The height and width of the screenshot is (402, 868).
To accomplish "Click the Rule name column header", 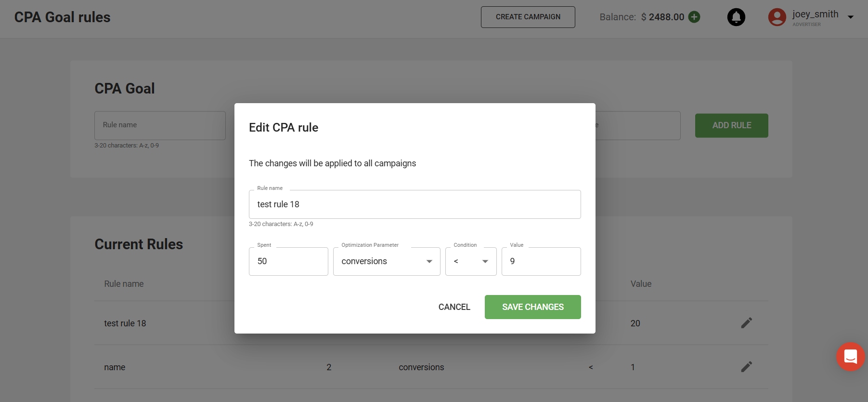I will (124, 284).
